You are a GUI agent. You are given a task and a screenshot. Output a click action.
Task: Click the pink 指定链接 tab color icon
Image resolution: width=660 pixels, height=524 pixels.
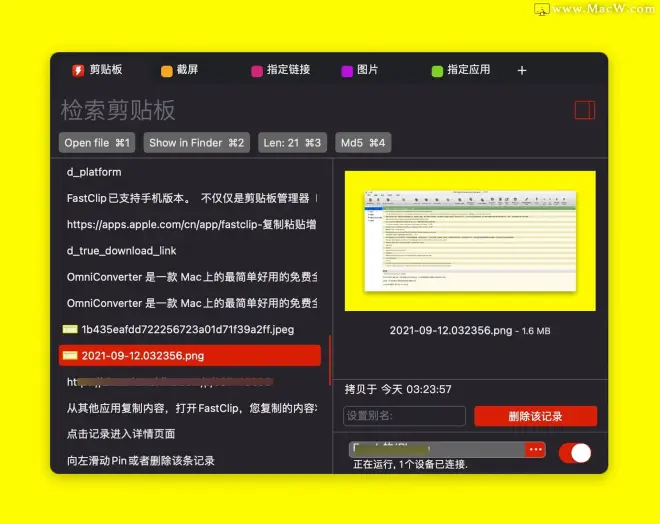pos(257,71)
